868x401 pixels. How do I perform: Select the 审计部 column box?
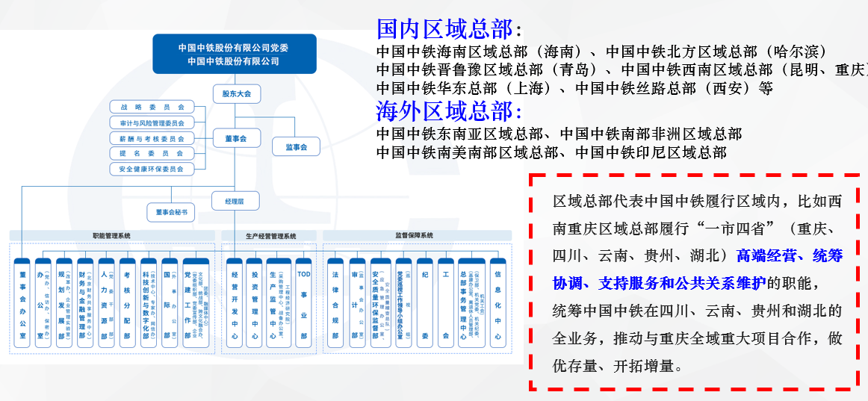point(357,303)
